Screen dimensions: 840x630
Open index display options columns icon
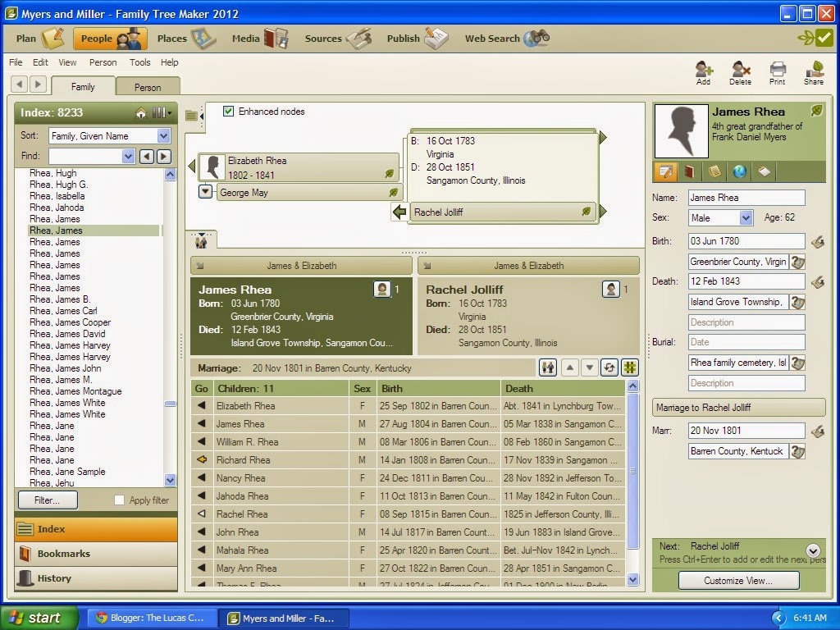162,112
